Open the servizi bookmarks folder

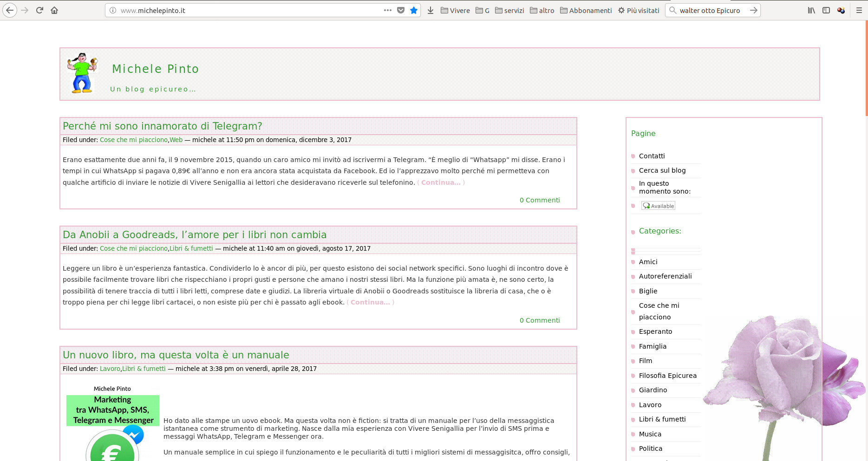[509, 10]
